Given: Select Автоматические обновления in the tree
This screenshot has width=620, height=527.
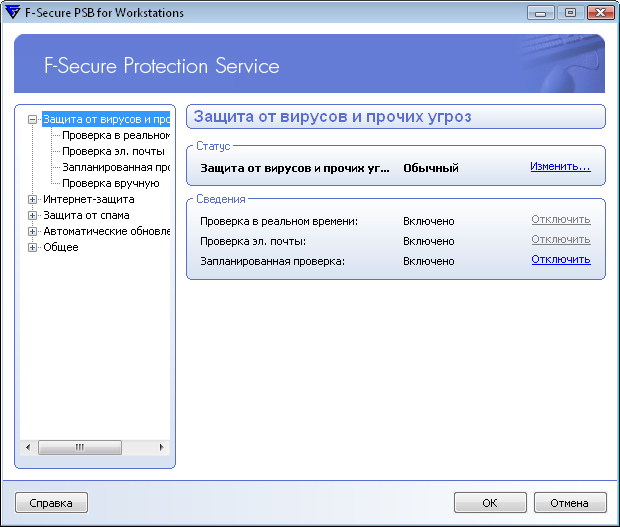Looking at the screenshot, I should pos(106,231).
